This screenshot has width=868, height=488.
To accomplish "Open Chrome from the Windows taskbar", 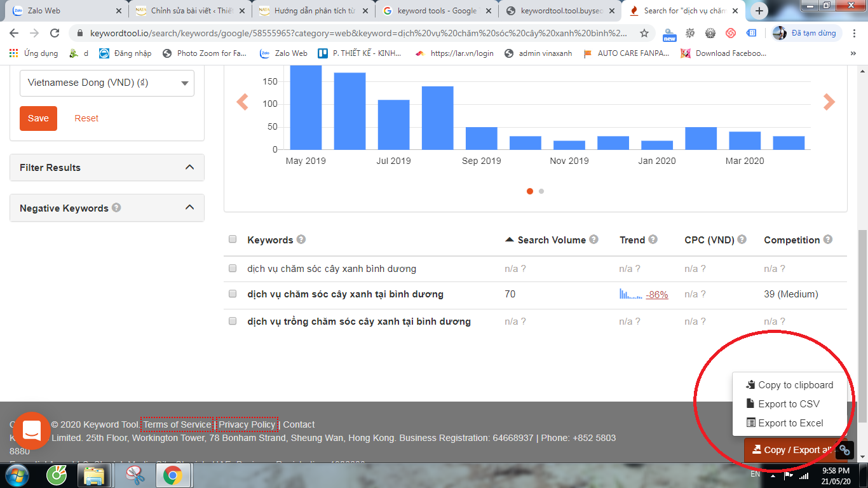I will (172, 475).
